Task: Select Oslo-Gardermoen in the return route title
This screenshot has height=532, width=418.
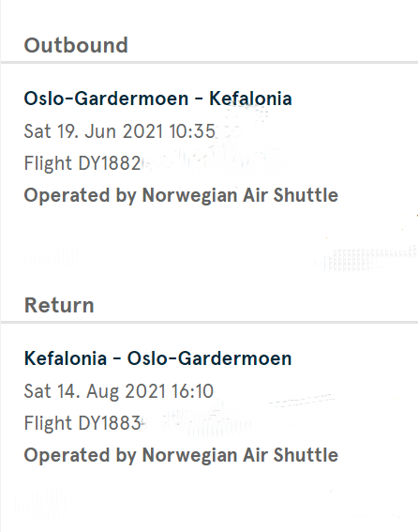Action: click(x=209, y=358)
